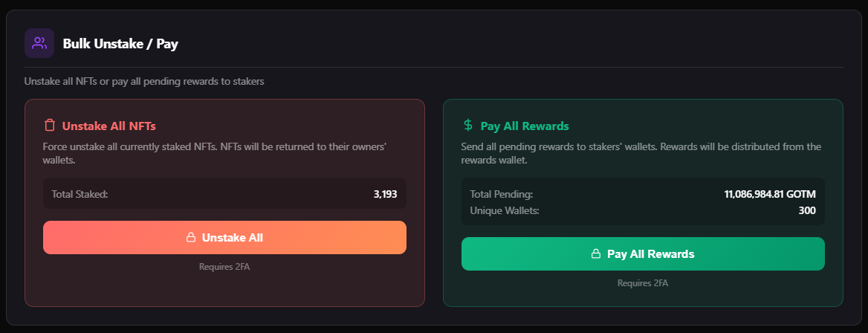868x333 pixels.
Task: Click the dollar sign icon beside Pay All Rewards
Action: pyautogui.click(x=467, y=126)
